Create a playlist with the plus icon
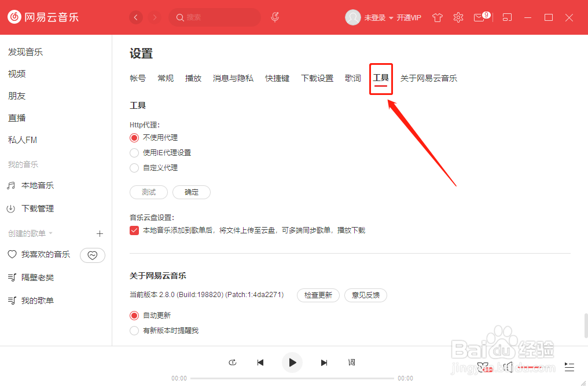Viewport: 588px width, 388px height. coord(100,233)
